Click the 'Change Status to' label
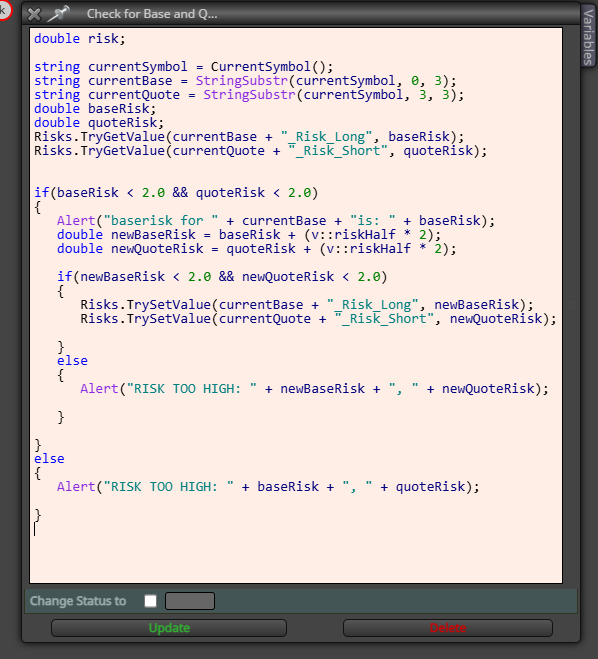This screenshot has height=659, width=598. click(x=78, y=601)
